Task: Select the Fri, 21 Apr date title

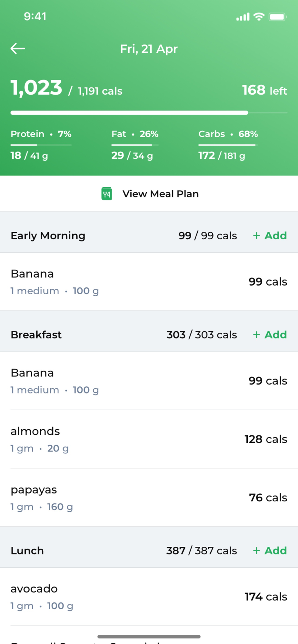Action: 149,49
